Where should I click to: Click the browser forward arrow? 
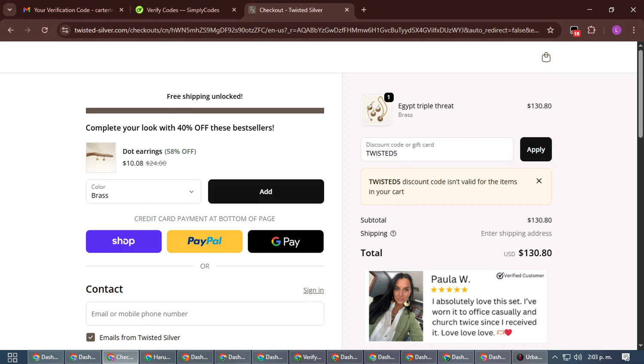click(27, 30)
